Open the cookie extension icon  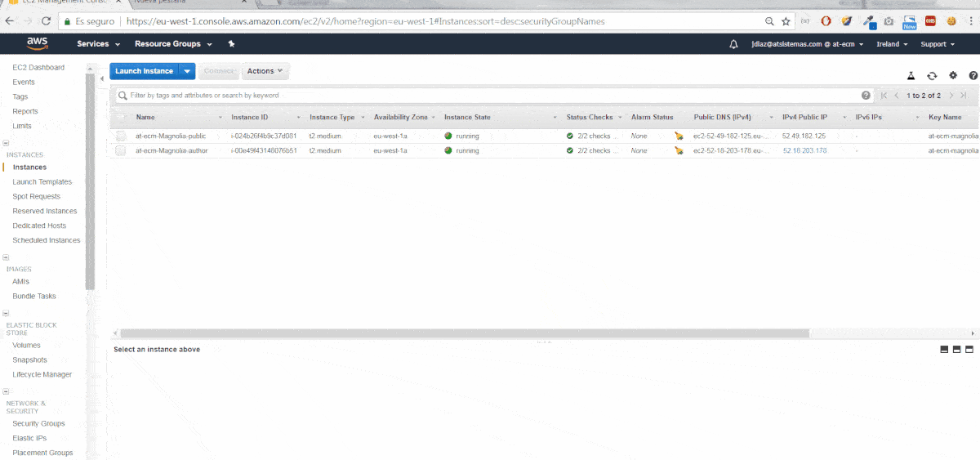pos(951,21)
